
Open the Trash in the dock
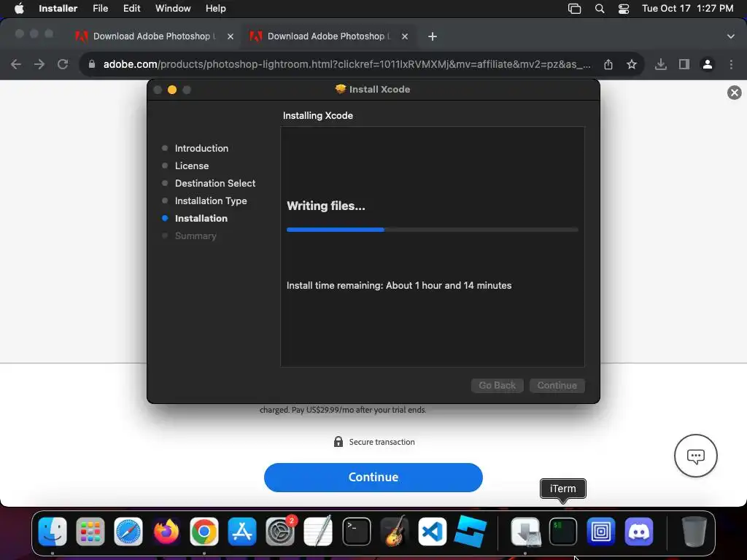pyautogui.click(x=694, y=532)
